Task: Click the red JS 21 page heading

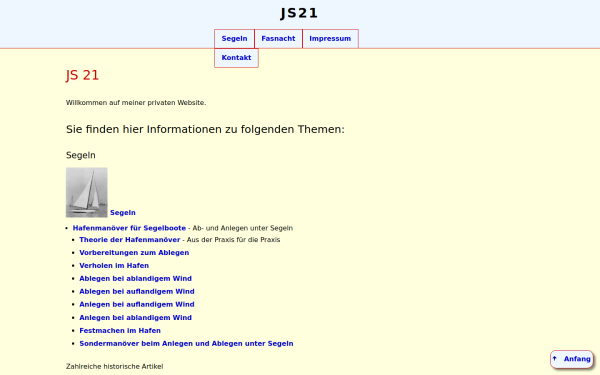Action: point(82,75)
